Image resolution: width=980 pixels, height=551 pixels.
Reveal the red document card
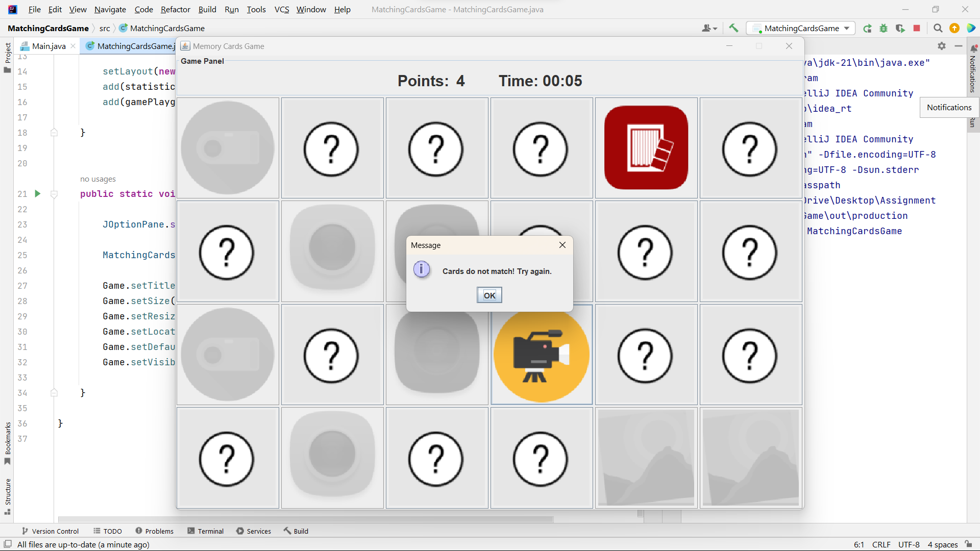[x=646, y=148]
